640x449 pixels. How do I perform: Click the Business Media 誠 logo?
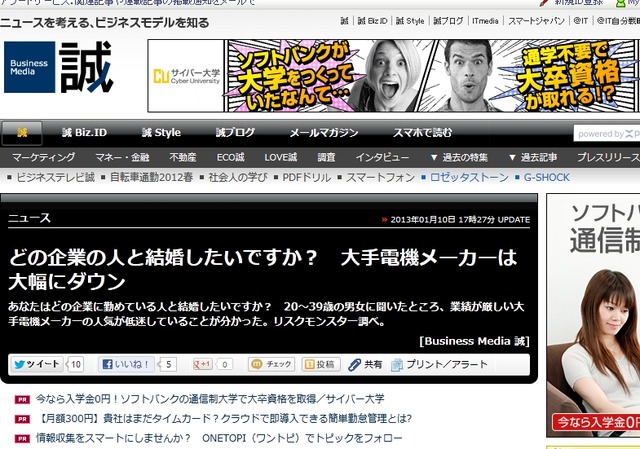click(58, 67)
